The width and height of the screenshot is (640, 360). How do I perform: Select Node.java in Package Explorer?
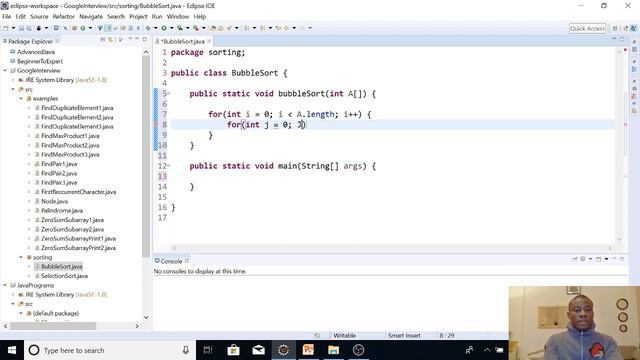pyautogui.click(x=54, y=201)
